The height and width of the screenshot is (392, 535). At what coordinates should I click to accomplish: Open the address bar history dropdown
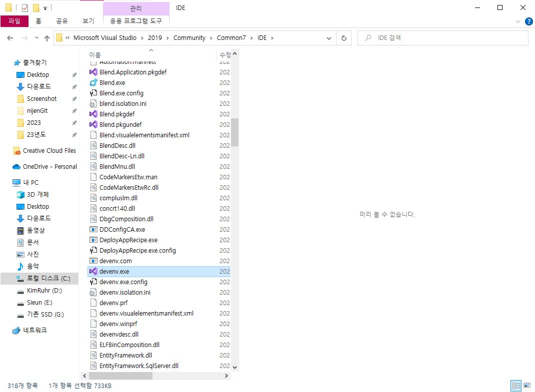(329, 38)
